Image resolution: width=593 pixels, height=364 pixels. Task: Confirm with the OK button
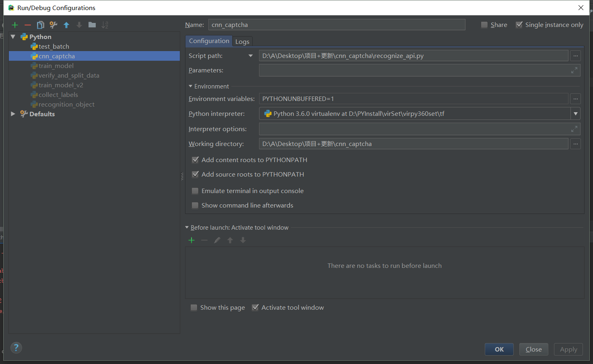(499, 350)
